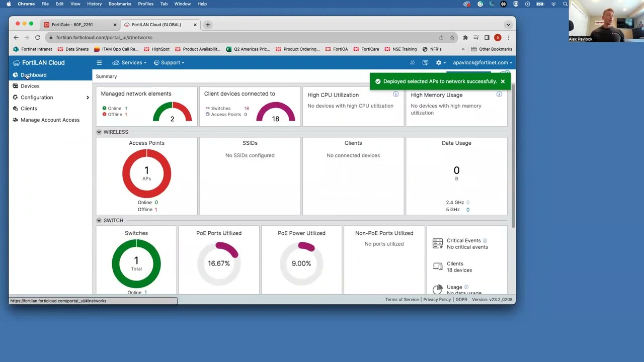644x362 pixels.
Task: Open the HighSpot bookmark
Action: pos(157,49)
